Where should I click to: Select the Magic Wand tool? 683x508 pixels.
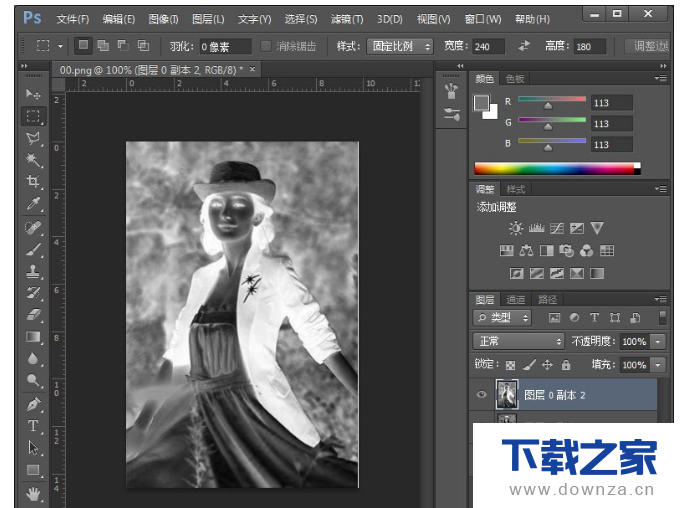33,160
